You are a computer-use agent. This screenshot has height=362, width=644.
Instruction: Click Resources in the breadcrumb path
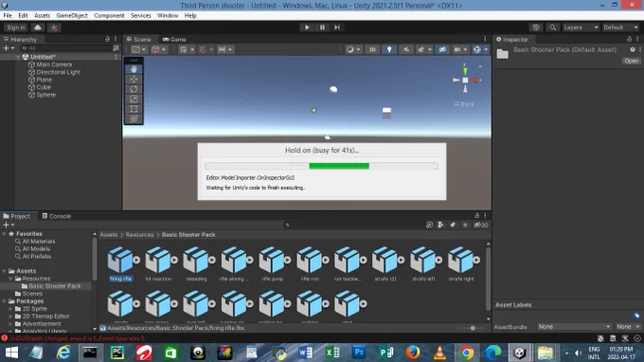139,235
